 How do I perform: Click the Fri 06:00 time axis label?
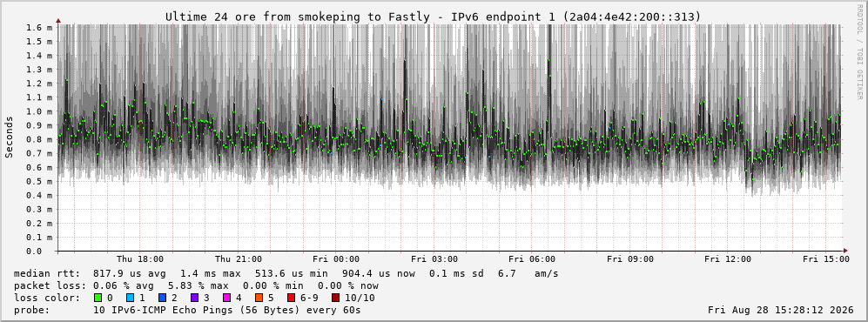point(532,259)
